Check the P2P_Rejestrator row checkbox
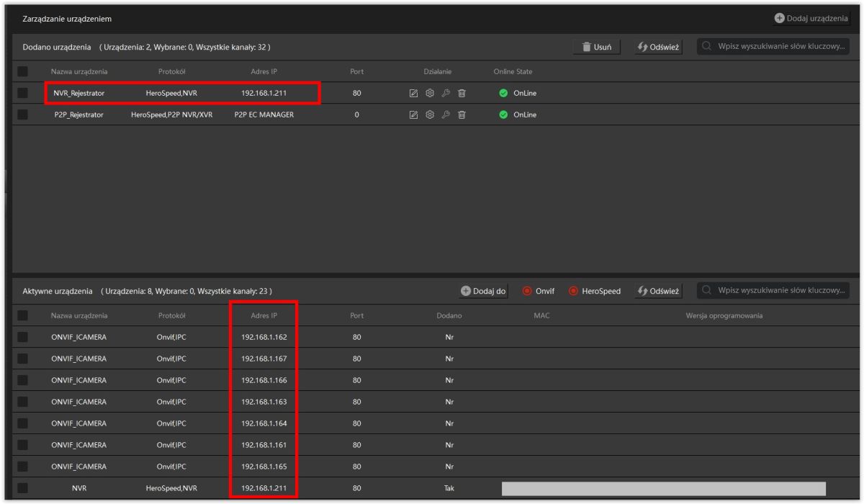The width and height of the screenshot is (864, 504). pos(23,114)
